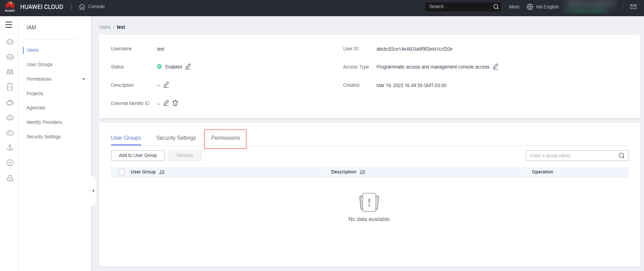
Task: Open the Intl-English language selector
Action: [x=543, y=7]
